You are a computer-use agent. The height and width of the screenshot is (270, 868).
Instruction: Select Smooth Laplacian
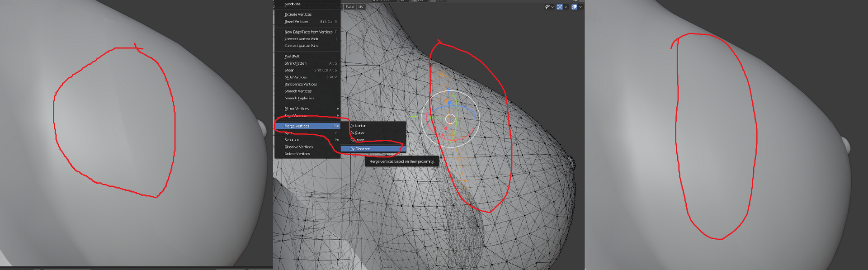click(x=307, y=98)
